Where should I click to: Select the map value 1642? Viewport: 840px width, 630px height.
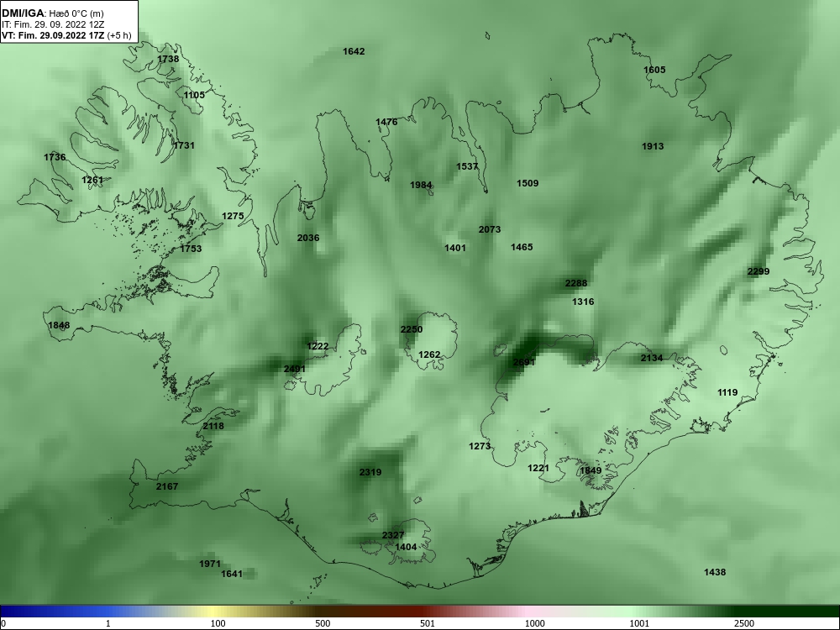point(354,51)
